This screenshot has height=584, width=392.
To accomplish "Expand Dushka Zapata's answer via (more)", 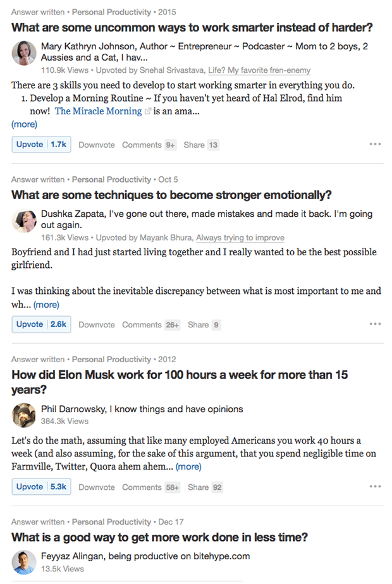I will (x=46, y=305).
